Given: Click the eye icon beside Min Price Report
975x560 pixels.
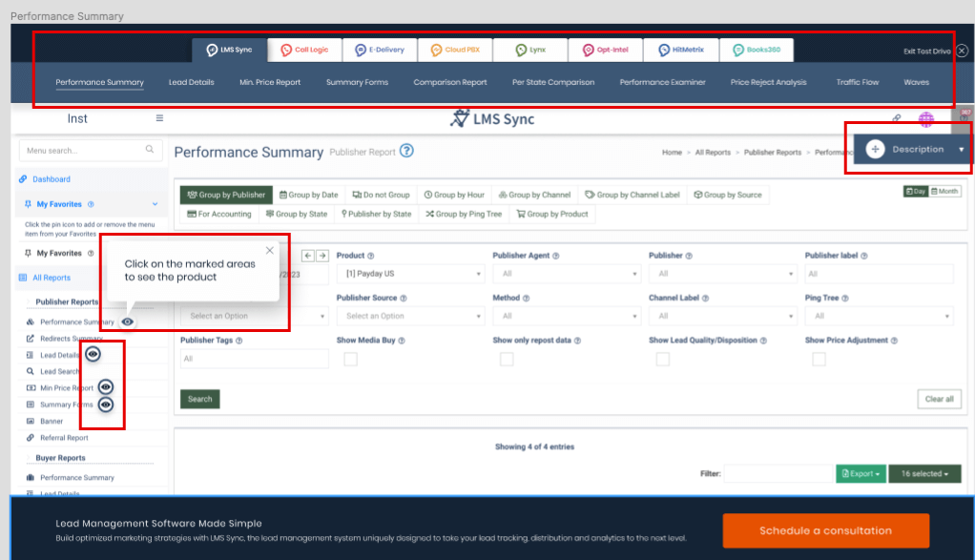Looking at the screenshot, I should pos(106,387).
